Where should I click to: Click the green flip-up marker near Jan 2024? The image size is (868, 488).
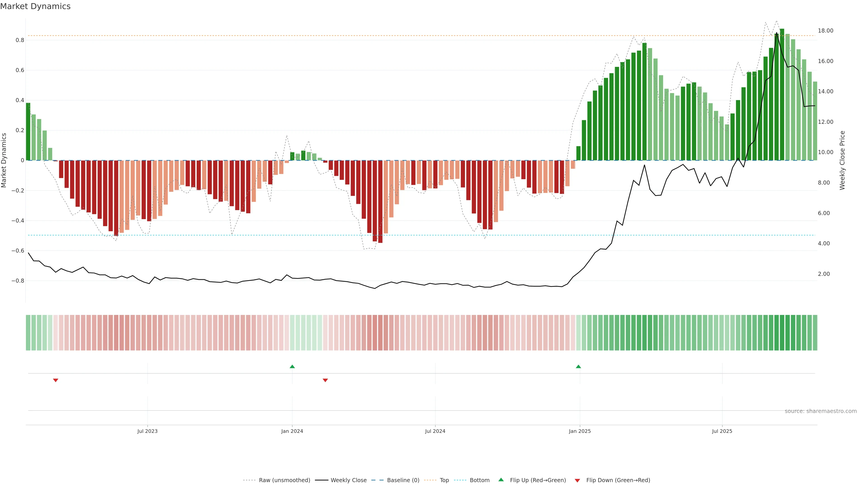(292, 366)
